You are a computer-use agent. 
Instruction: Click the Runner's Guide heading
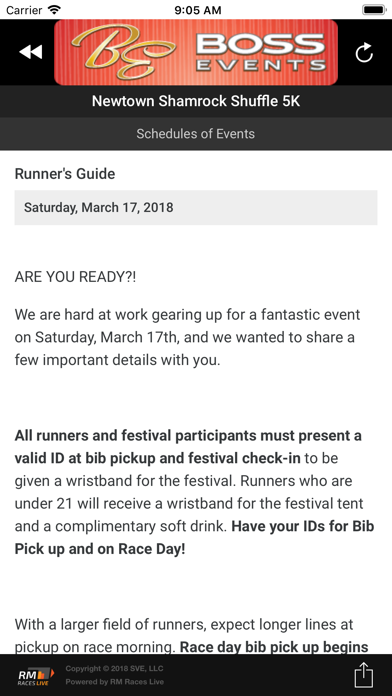click(65, 174)
